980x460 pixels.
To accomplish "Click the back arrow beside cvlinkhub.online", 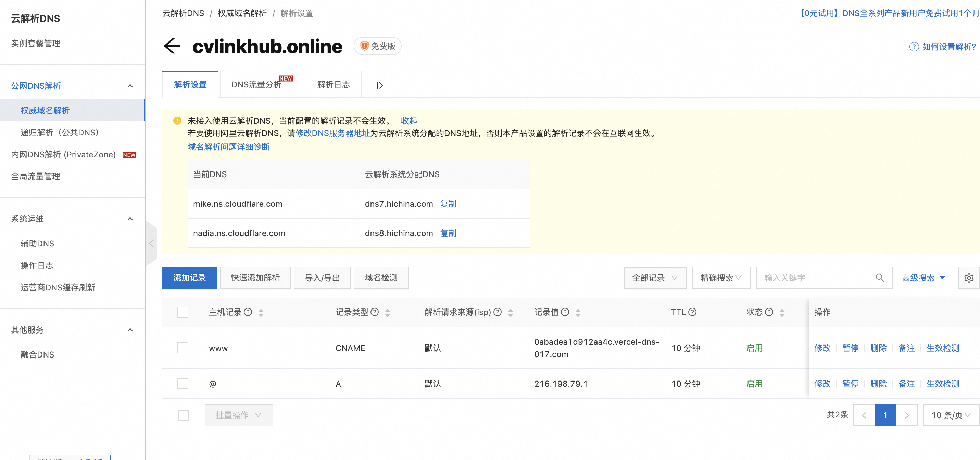I will point(172,46).
